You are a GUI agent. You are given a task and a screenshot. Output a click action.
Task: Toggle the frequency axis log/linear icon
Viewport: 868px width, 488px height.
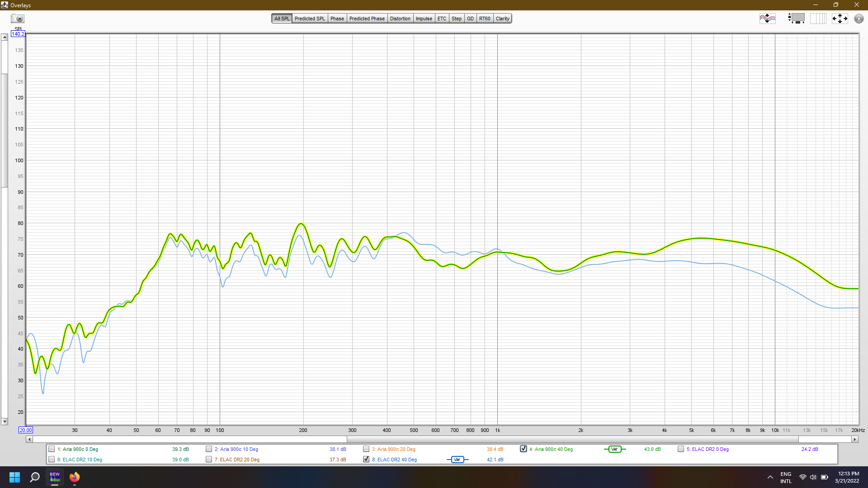[818, 19]
